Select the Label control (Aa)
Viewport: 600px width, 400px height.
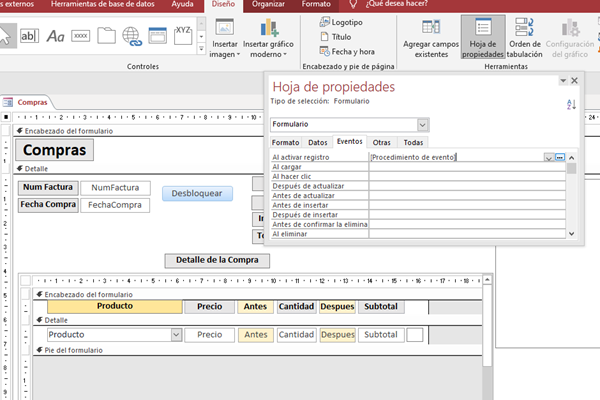[x=56, y=36]
